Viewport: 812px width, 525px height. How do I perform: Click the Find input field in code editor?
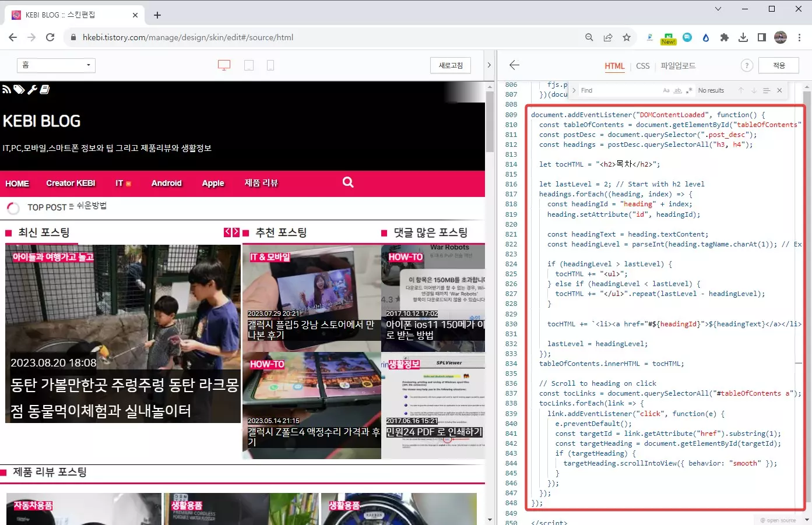[x=619, y=90]
